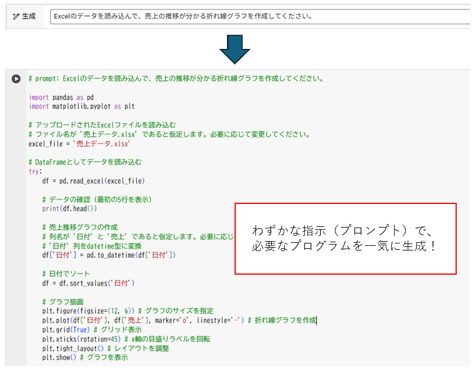Image resolution: width=475 pixels, height=369 pixels.
Task: Click the print(df.head()) line
Action: (69, 209)
